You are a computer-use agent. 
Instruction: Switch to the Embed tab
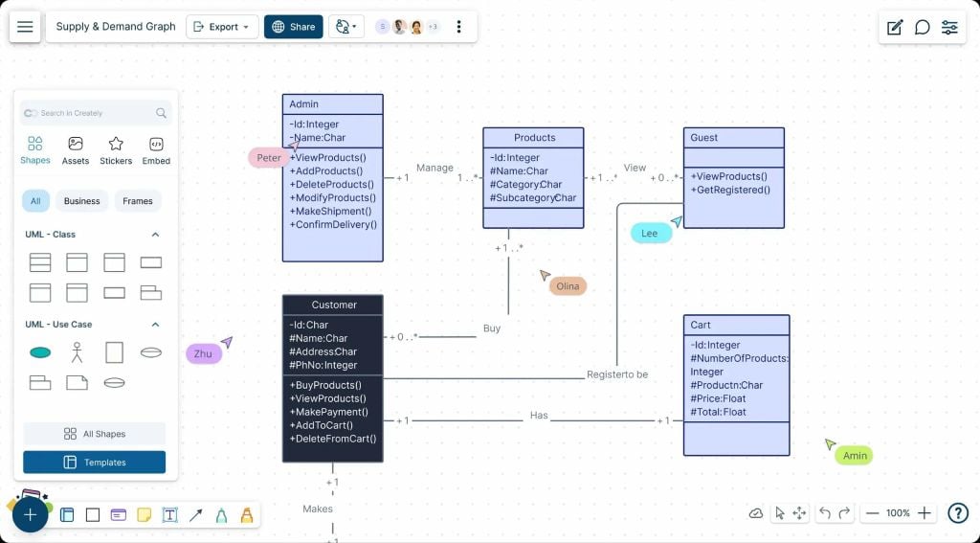[156, 150]
